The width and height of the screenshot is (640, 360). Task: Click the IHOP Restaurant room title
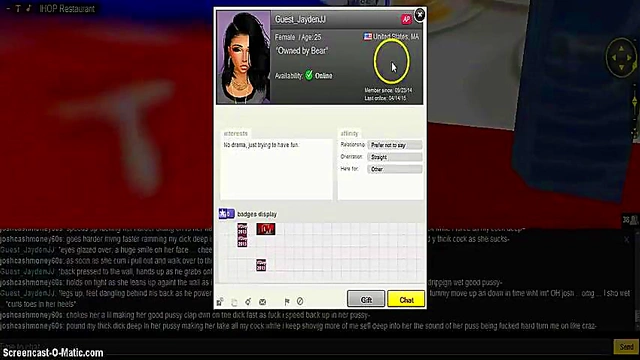point(67,9)
